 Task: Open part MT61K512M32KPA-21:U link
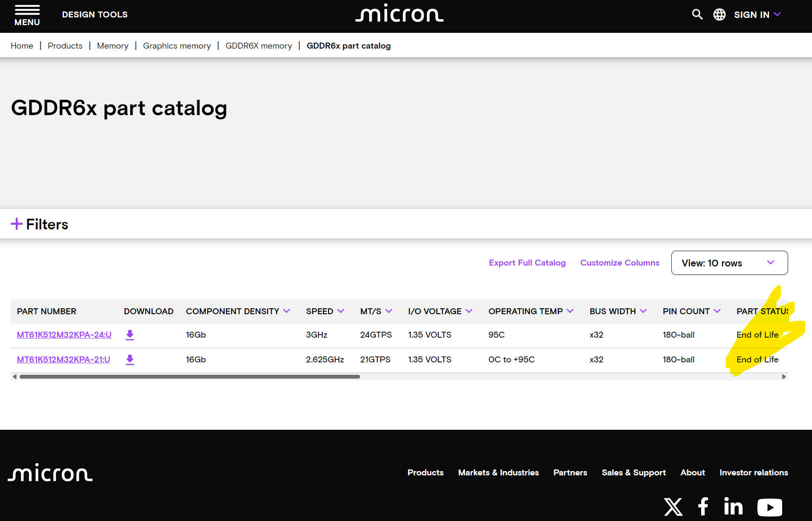pos(64,360)
